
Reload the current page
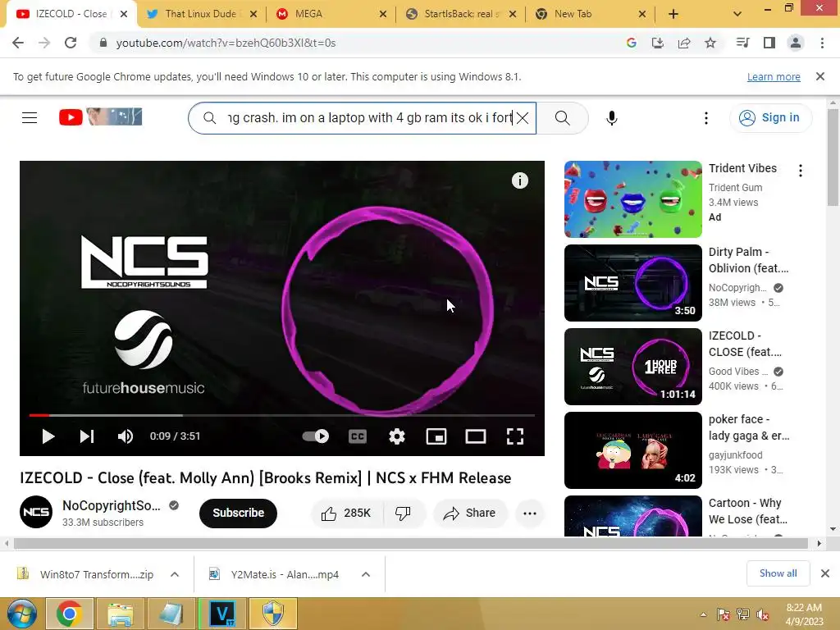(71, 43)
